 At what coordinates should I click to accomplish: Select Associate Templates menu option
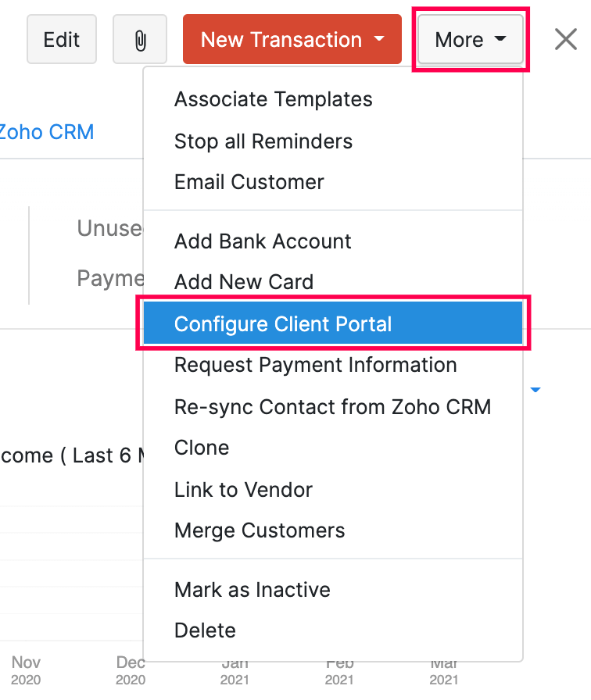pyautogui.click(x=273, y=100)
